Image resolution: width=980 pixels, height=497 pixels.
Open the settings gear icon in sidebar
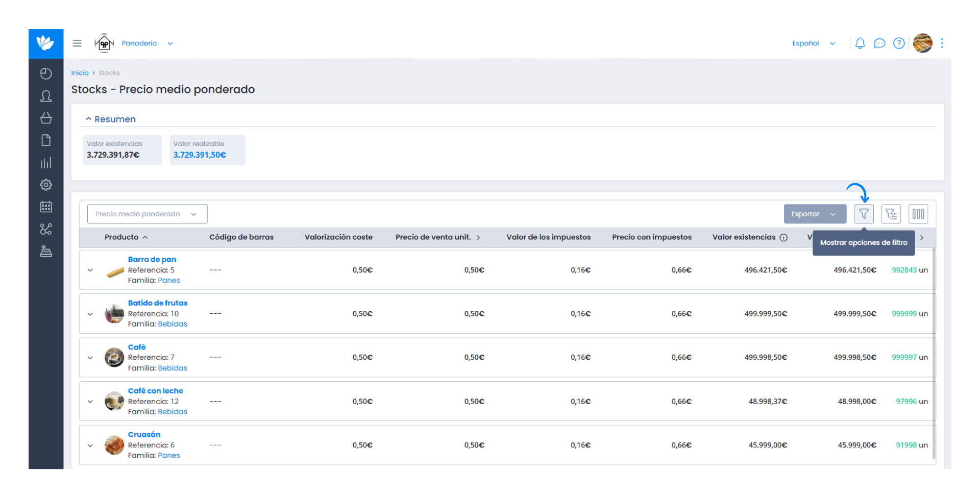pyautogui.click(x=46, y=185)
